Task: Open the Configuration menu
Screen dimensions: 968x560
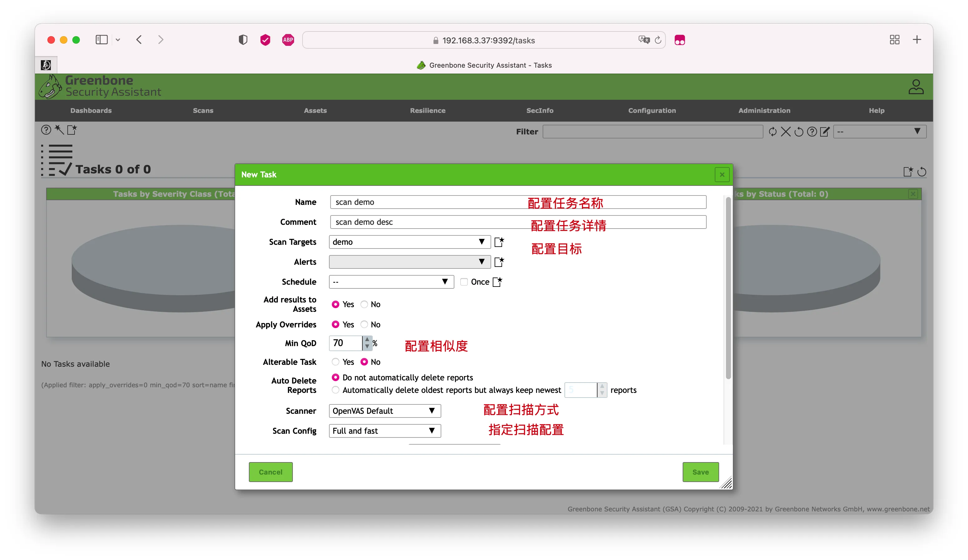Action: point(652,111)
